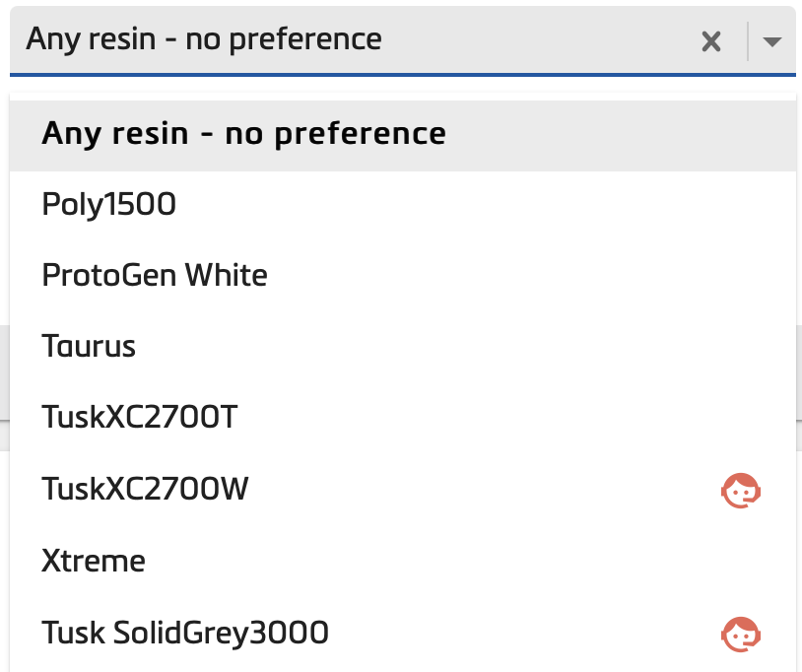Re-select Any resin - no preference at top

coord(242,133)
